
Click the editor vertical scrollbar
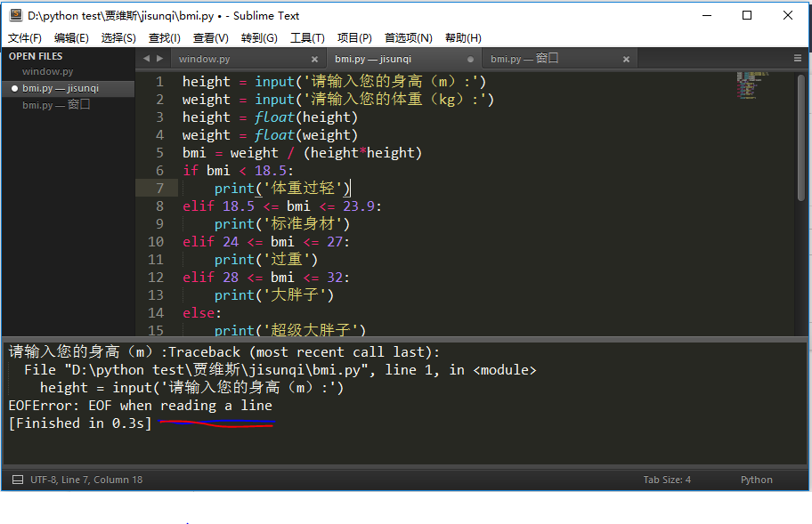tap(801, 138)
